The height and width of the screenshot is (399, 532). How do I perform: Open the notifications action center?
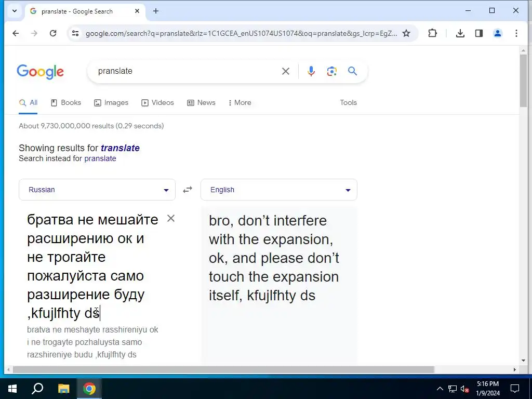pos(515,389)
